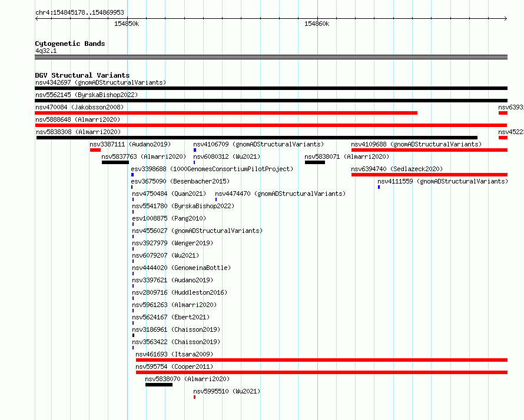Select the black bar under nsv5837763
Viewport: 524px width, 420px height.
[115, 162]
